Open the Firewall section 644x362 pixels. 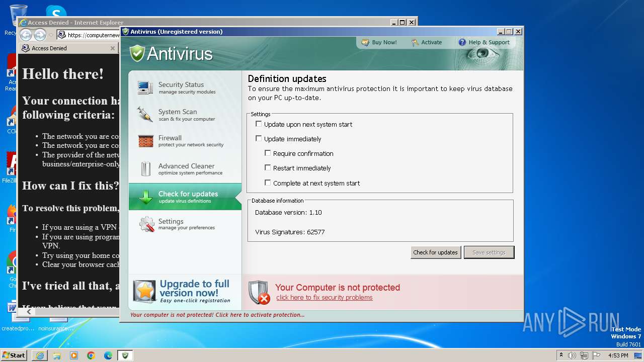[x=185, y=141]
